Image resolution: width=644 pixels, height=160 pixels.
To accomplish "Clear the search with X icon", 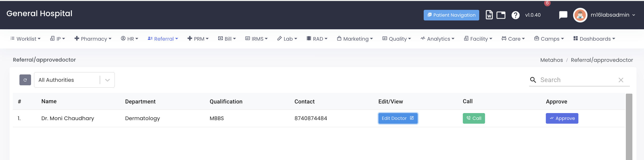I will pyautogui.click(x=621, y=80).
